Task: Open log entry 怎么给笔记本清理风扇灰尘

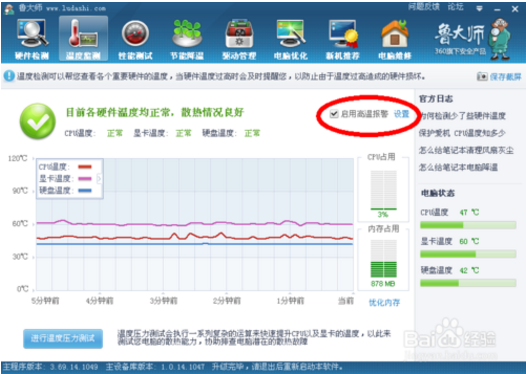Action: 466,150
